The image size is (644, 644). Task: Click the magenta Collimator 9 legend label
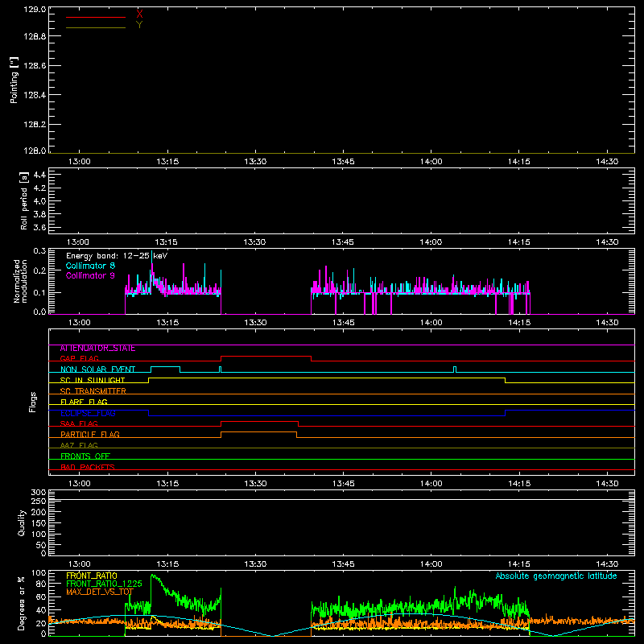[x=90, y=275]
